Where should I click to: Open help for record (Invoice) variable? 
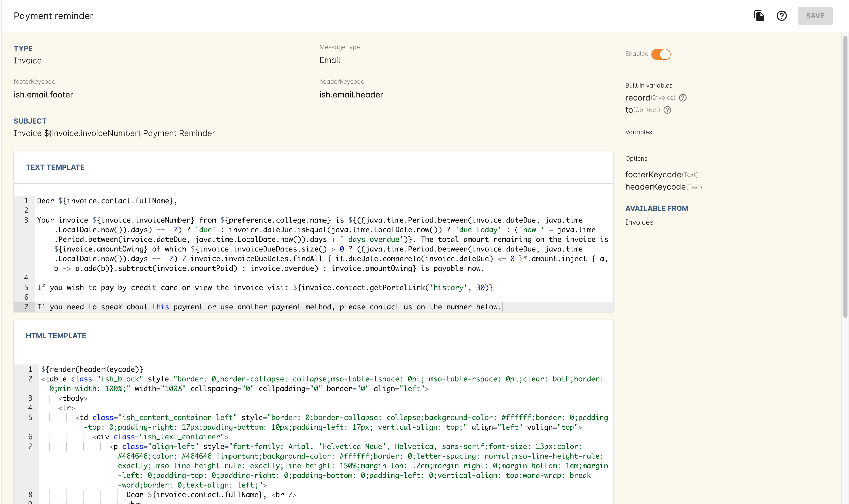(683, 98)
